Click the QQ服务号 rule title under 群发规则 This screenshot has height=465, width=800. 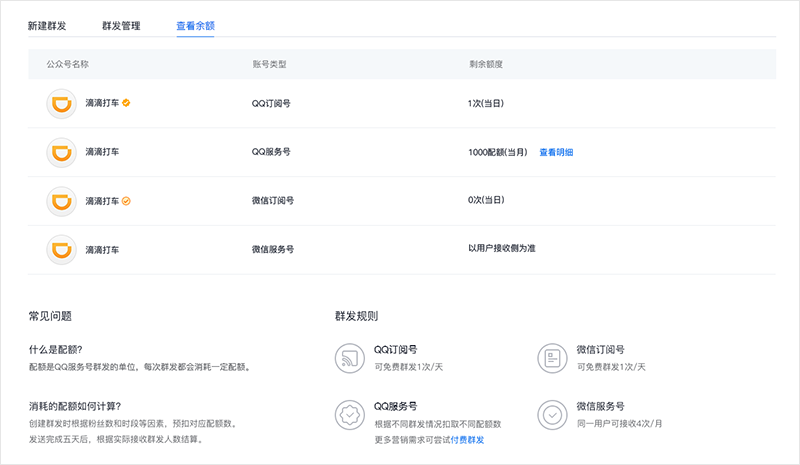395,406
